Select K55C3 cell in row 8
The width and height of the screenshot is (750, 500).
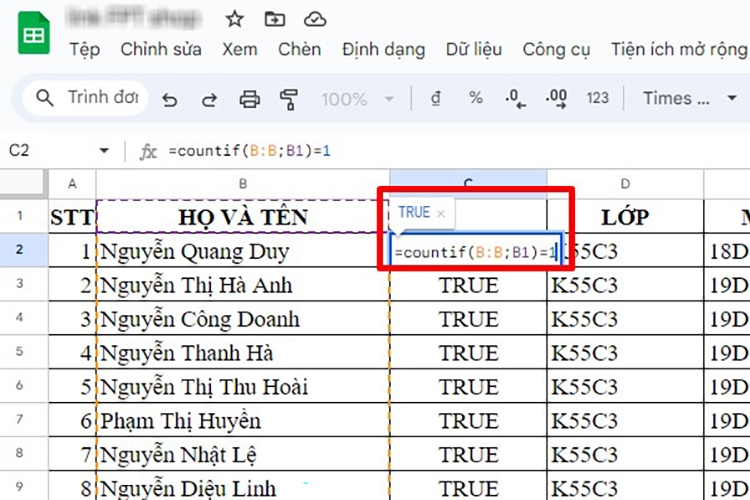[625, 455]
